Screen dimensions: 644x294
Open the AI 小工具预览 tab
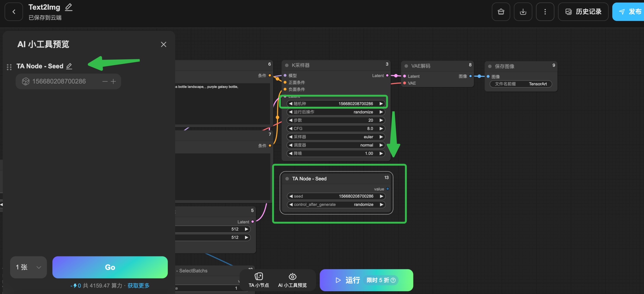[x=292, y=280]
